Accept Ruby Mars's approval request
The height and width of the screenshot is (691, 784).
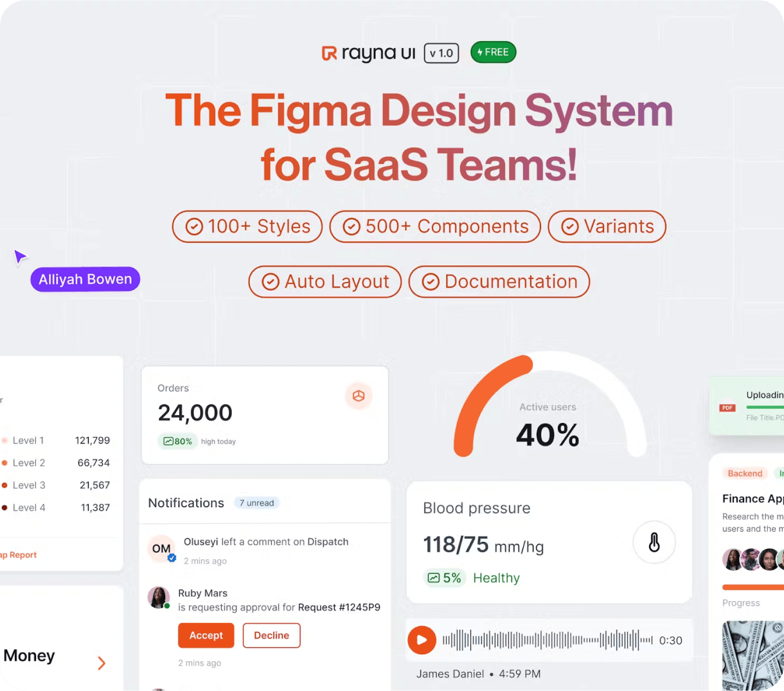coord(206,635)
